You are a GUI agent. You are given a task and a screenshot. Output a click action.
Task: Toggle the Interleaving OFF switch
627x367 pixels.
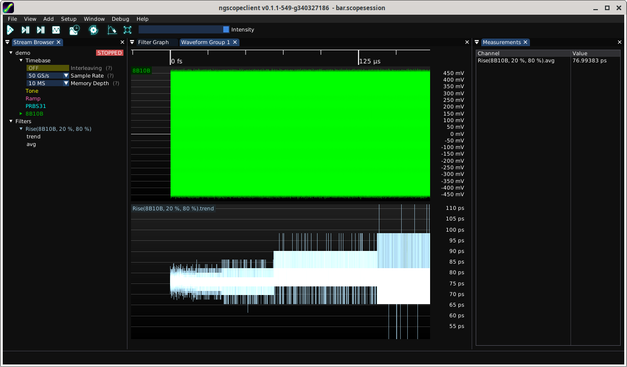click(x=48, y=68)
